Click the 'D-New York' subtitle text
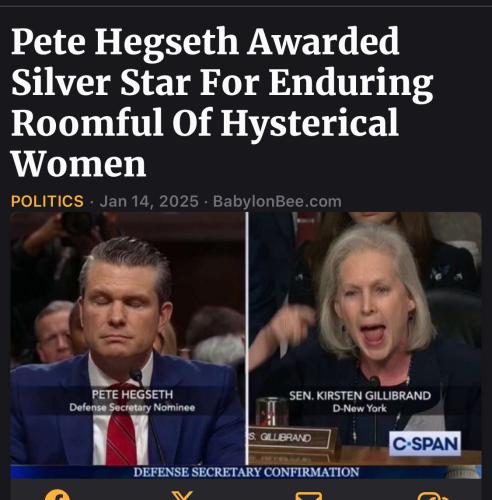Viewport: 492px width, 500px height. [x=359, y=408]
